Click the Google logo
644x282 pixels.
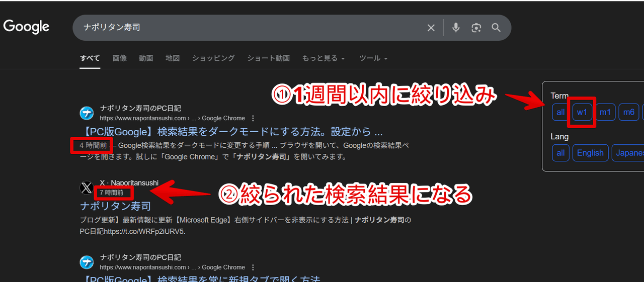pos(26,27)
